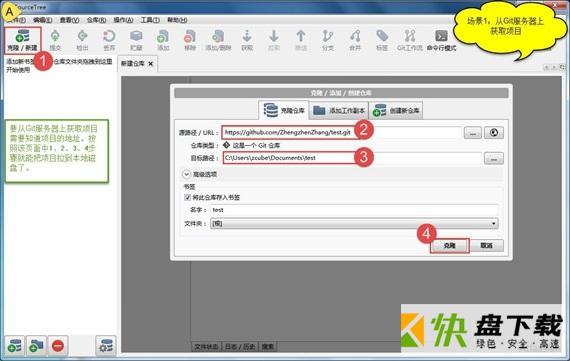Click the red remove bookmark icon
The image size is (570, 361).
(58, 346)
